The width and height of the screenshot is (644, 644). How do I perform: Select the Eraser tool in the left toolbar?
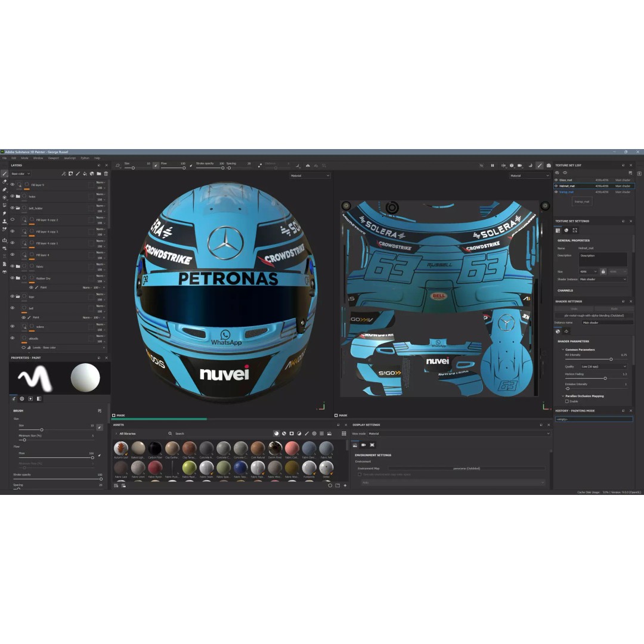pos(4,181)
